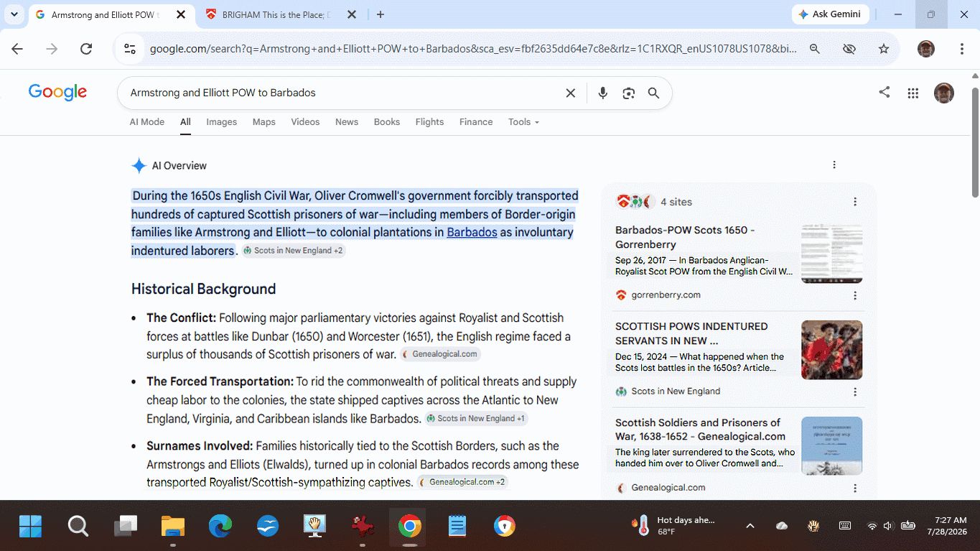Reload the current page
This screenshot has width=980, height=551.
86,49
